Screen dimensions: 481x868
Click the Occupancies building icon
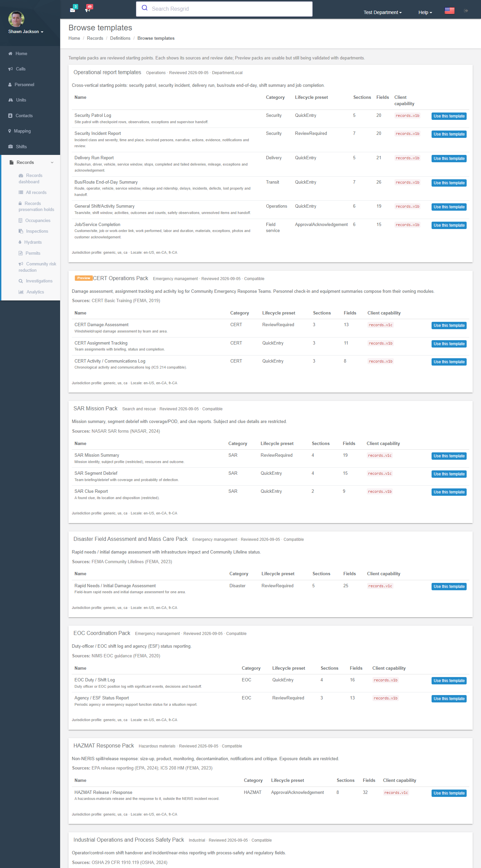pyautogui.click(x=21, y=220)
